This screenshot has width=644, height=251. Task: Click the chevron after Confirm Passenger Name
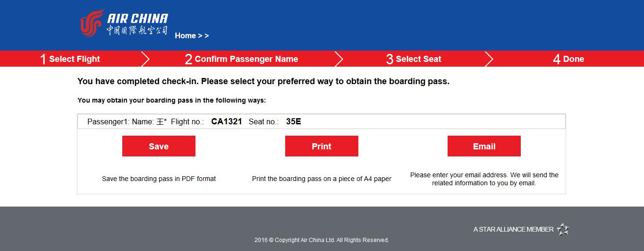339,59
